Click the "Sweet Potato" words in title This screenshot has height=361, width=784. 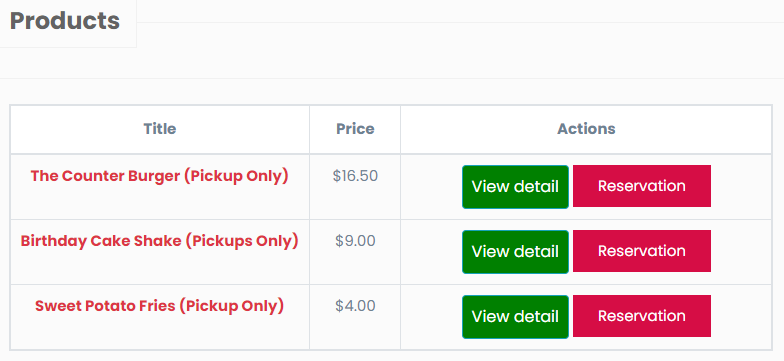82,306
